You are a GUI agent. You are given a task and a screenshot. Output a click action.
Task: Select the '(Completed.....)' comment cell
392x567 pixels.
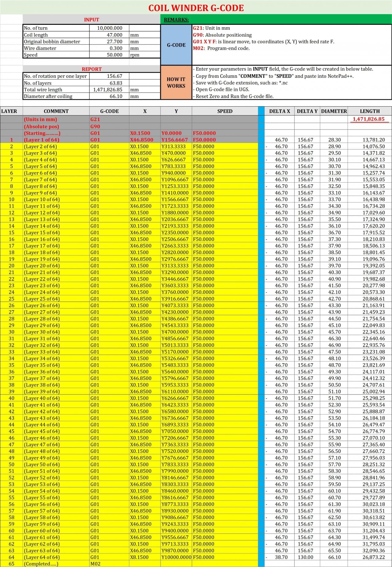[x=56, y=564]
